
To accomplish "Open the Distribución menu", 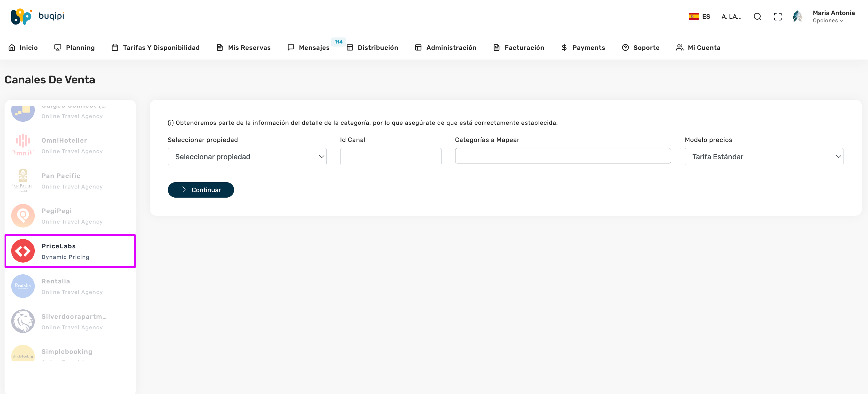I will [x=372, y=47].
